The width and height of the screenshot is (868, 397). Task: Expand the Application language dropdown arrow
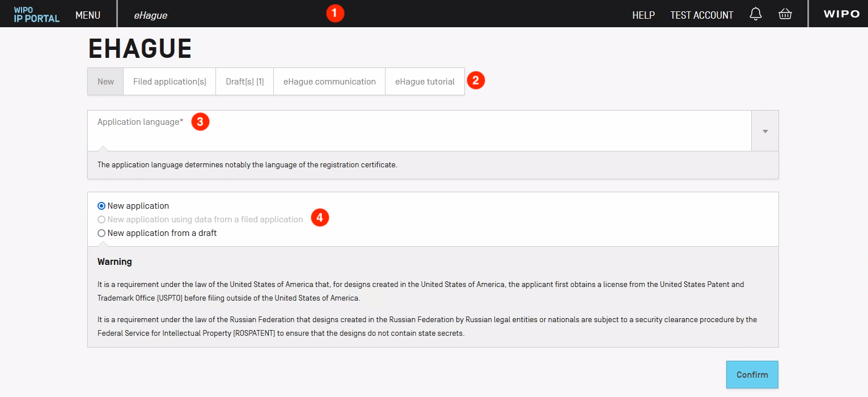(765, 131)
